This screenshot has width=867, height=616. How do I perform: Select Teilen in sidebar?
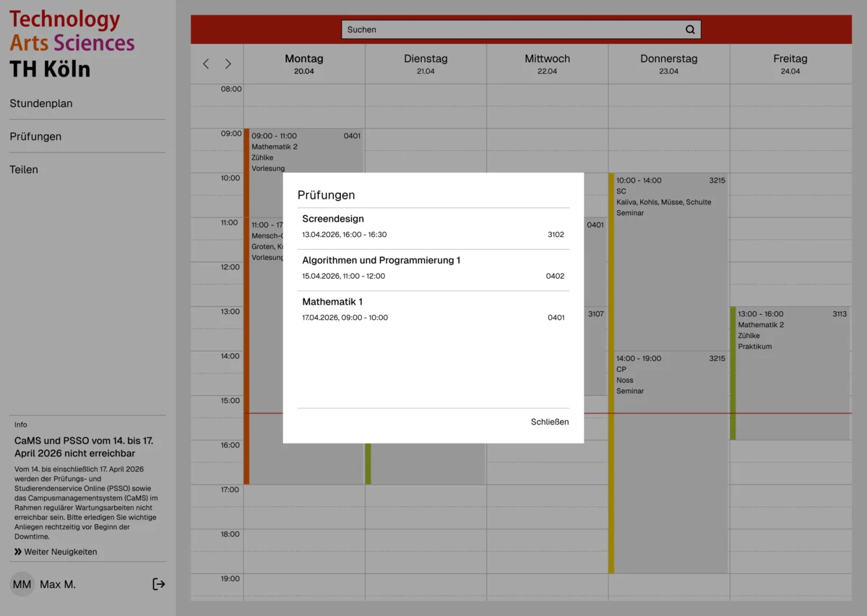coord(24,170)
